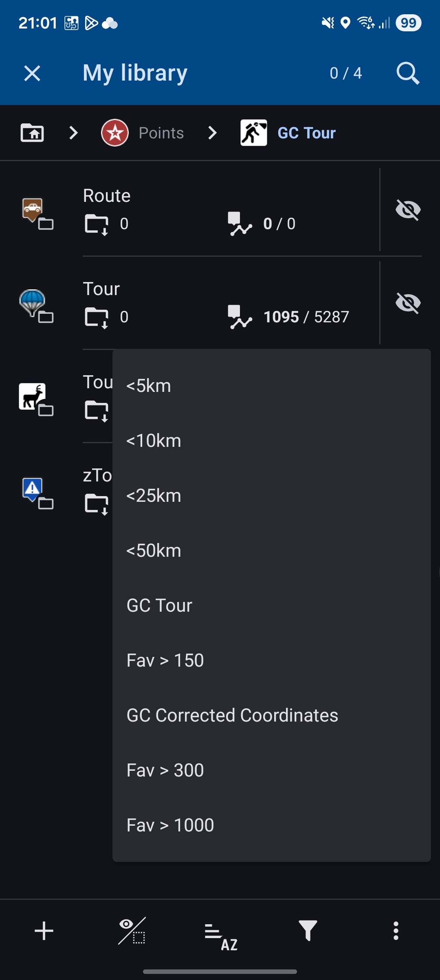Screen dimensions: 440x980
Task: Open the A-Z sort options
Action: [x=220, y=931]
